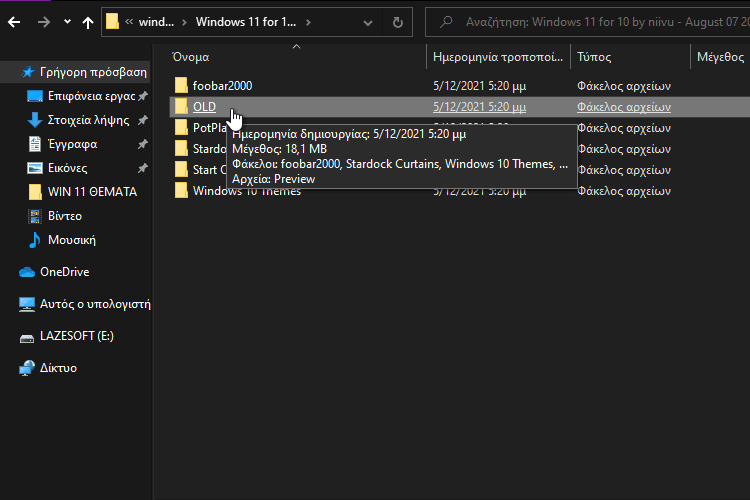Open Στοιχεία λήψης in sidebar
The image size is (750, 500).
88,120
